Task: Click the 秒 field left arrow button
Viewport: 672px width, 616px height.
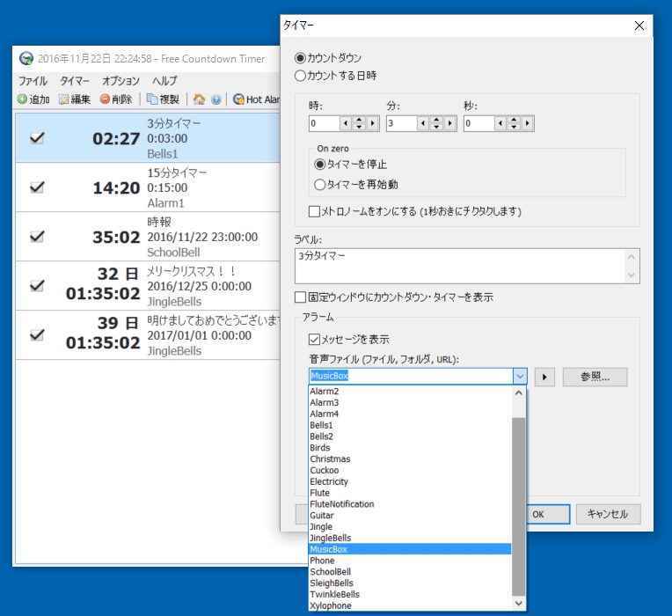Action: click(x=500, y=123)
